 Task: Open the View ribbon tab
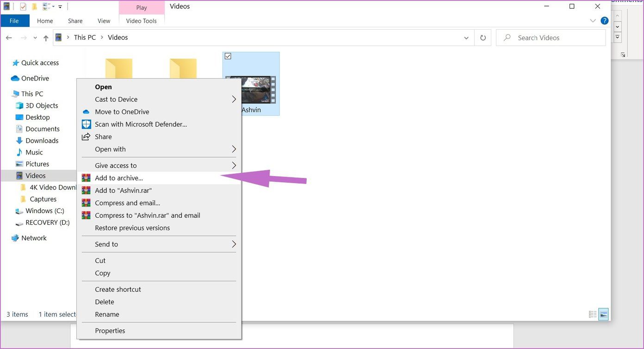click(x=104, y=21)
